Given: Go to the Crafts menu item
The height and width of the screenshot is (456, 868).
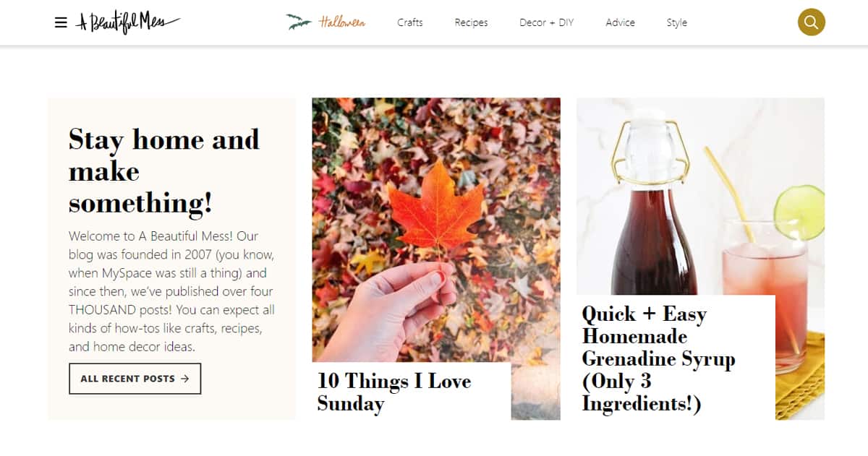Looking at the screenshot, I should click(x=409, y=22).
